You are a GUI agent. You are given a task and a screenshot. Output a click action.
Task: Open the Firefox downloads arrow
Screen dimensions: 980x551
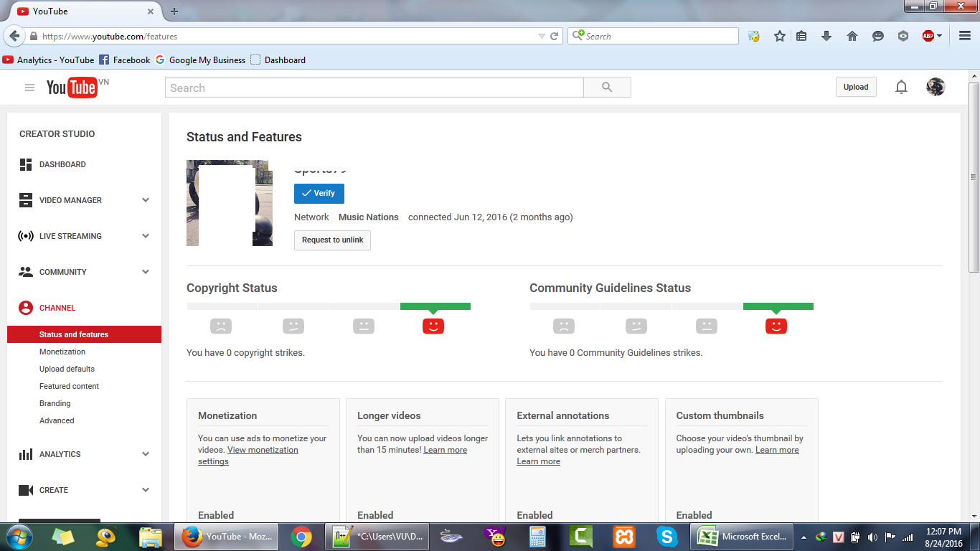[x=826, y=36]
